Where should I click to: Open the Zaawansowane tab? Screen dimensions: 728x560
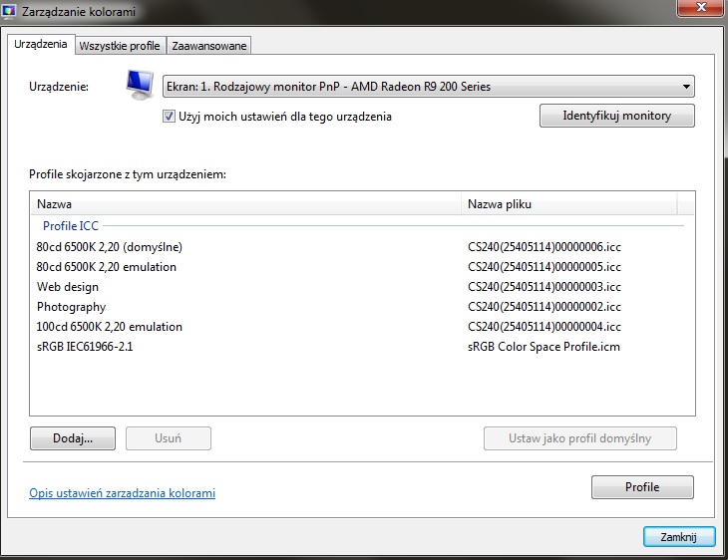208,46
